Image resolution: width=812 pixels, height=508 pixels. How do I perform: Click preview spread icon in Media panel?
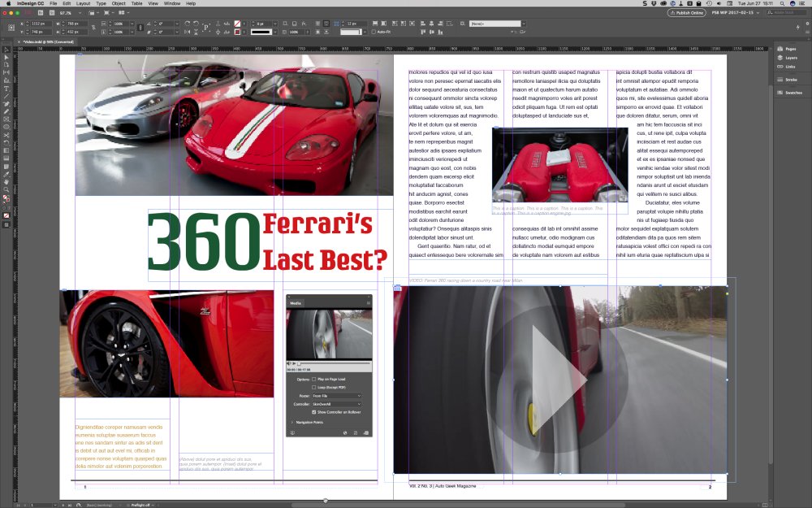(x=292, y=433)
